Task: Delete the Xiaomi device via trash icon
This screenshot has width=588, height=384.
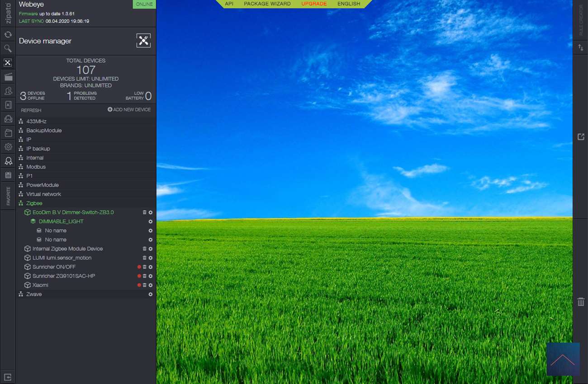Action: pos(145,285)
